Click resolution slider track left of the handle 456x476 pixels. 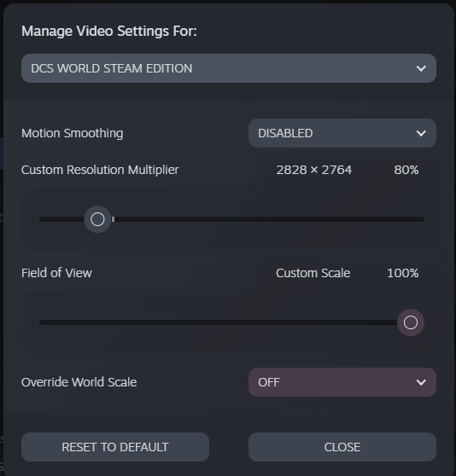[x=61, y=219]
